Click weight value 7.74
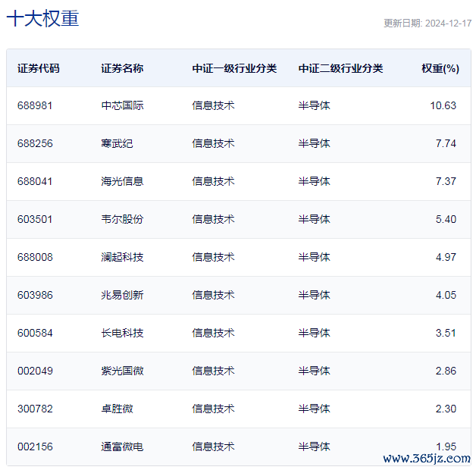Viewport: 476px width, 470px height. pyautogui.click(x=446, y=143)
